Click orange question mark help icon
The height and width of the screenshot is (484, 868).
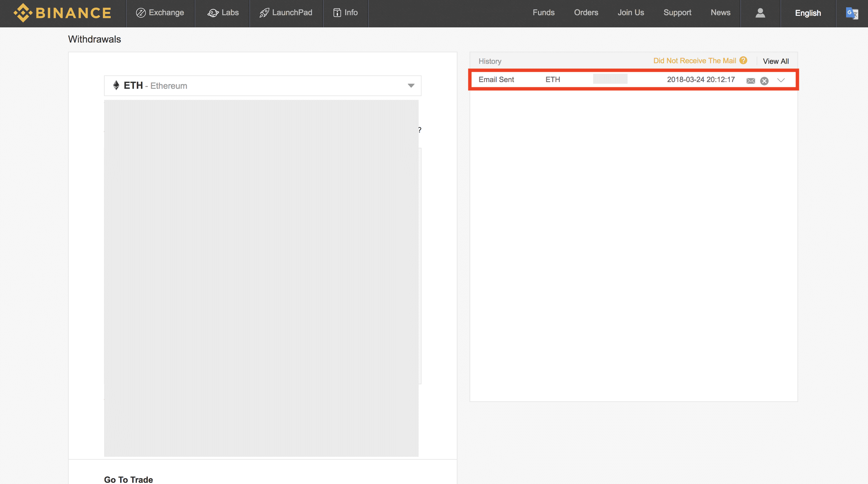743,60
